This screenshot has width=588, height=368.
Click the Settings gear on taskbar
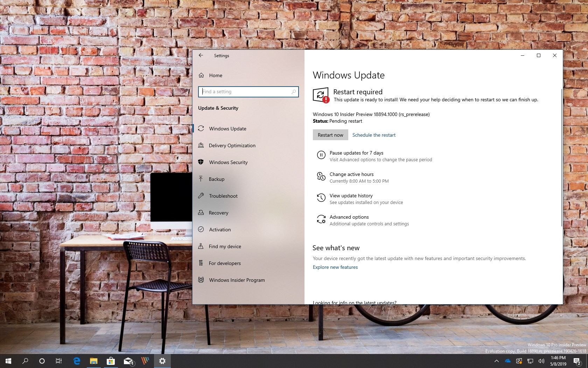point(162,361)
